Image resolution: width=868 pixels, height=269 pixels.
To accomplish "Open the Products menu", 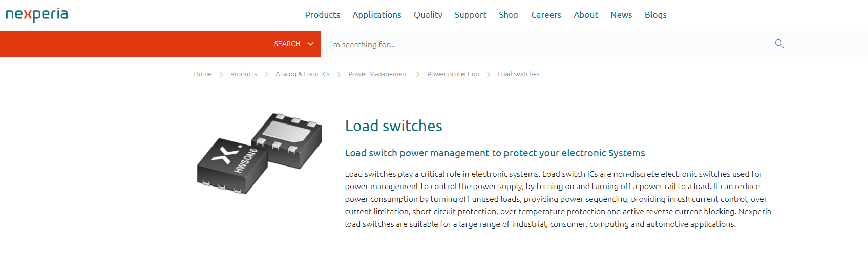I will click(323, 15).
